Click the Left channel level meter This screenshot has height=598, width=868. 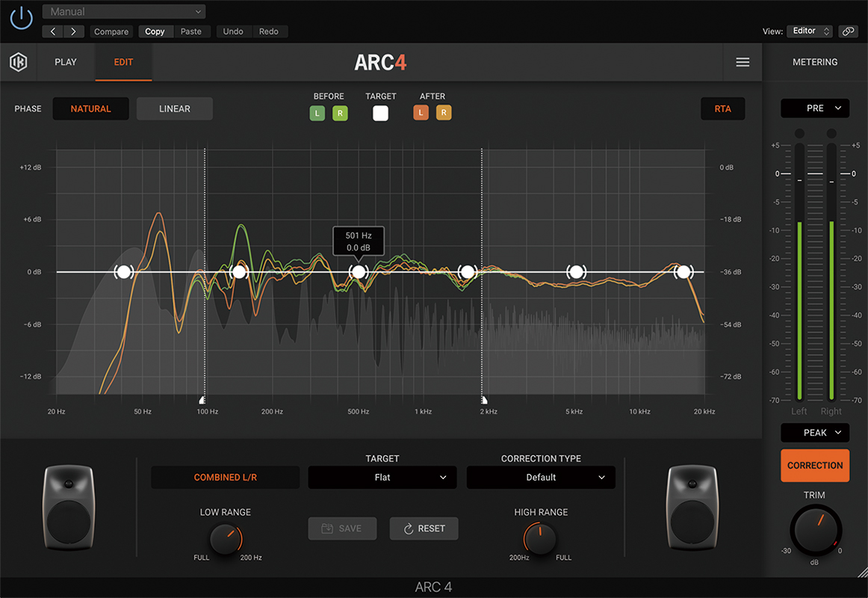799,271
